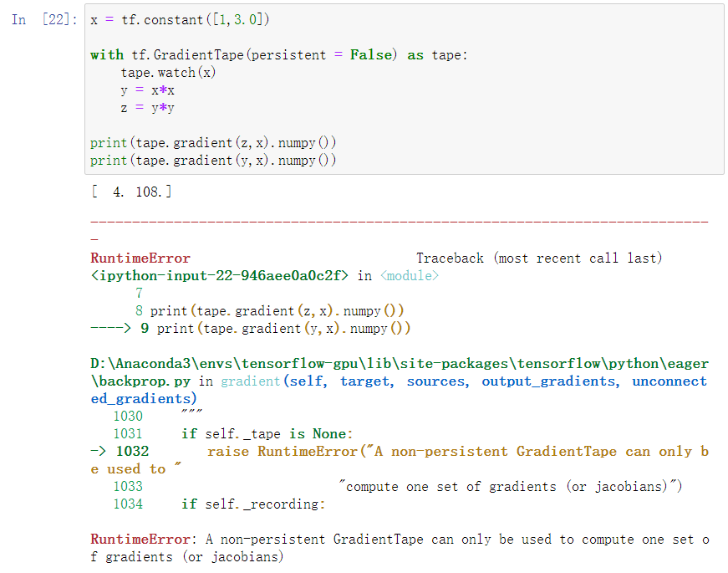Image resolution: width=728 pixels, height=573 pixels.
Task: Click line 1034 if self._recording check
Action: click(x=251, y=504)
